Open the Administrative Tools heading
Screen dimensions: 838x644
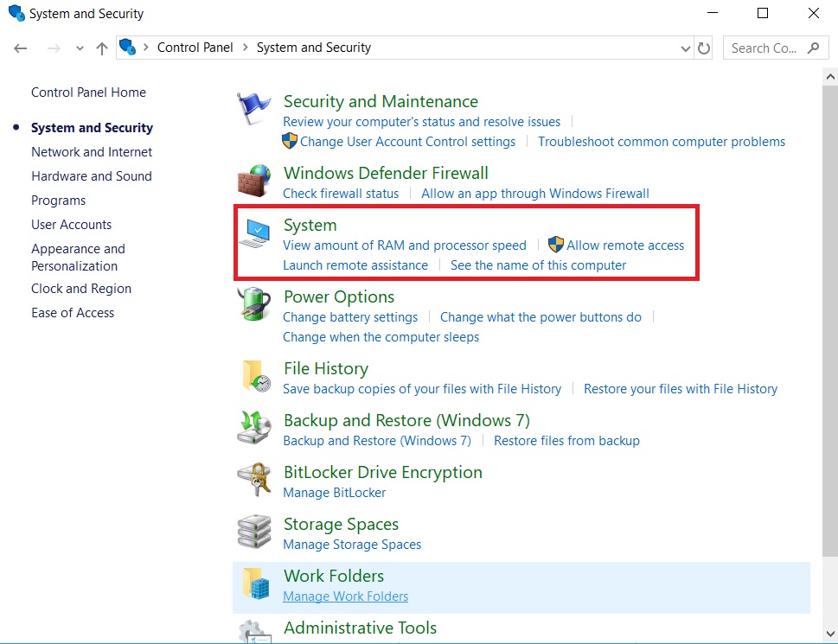click(361, 628)
